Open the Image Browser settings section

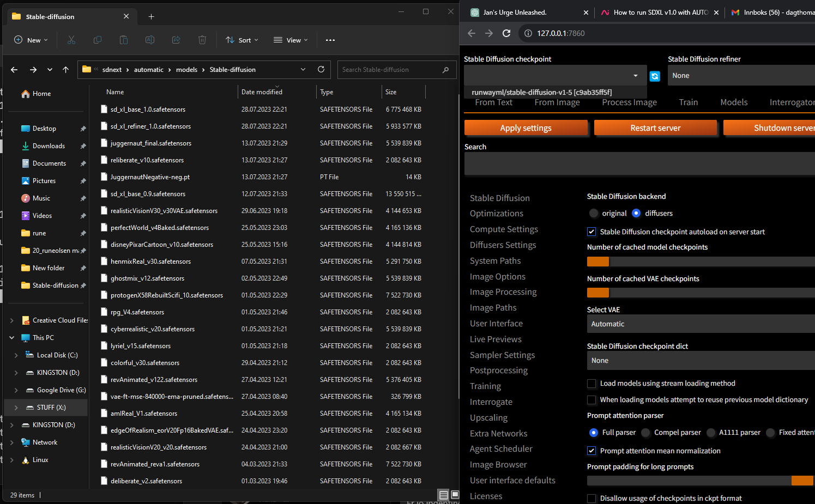(x=498, y=464)
